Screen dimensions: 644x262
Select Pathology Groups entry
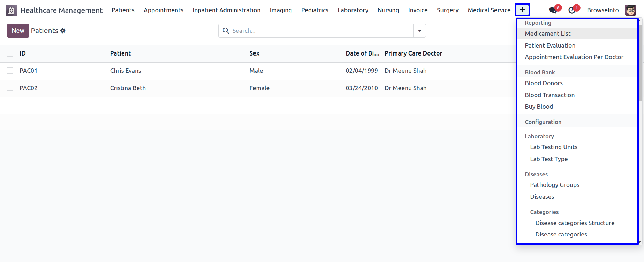click(x=577, y=185)
